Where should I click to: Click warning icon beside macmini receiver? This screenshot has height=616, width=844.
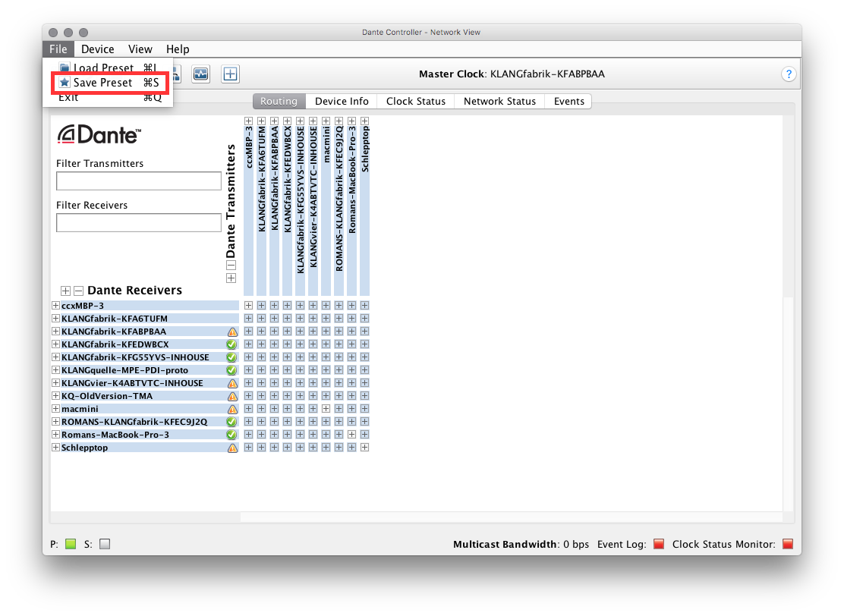232,410
